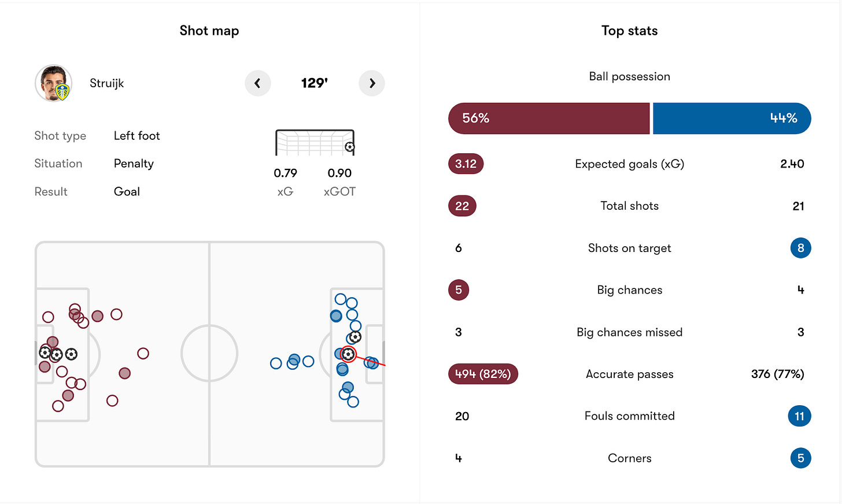Go to the previous shot with left arrow

coord(258,83)
